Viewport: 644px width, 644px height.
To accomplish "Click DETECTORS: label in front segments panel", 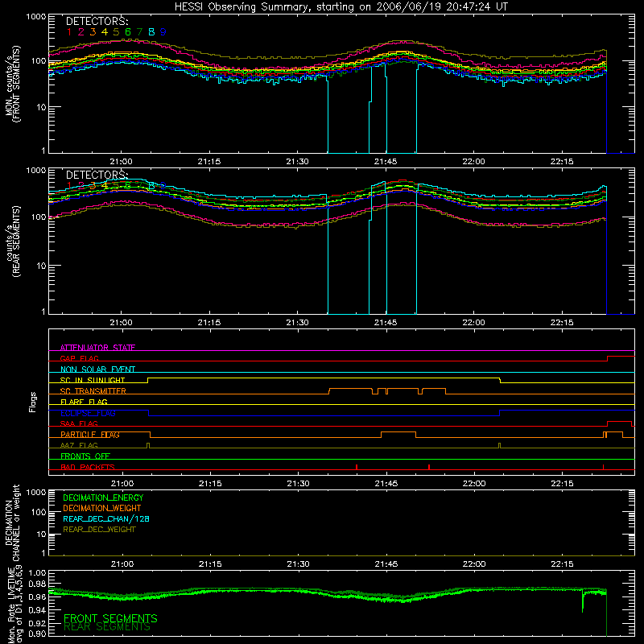I will [97, 21].
